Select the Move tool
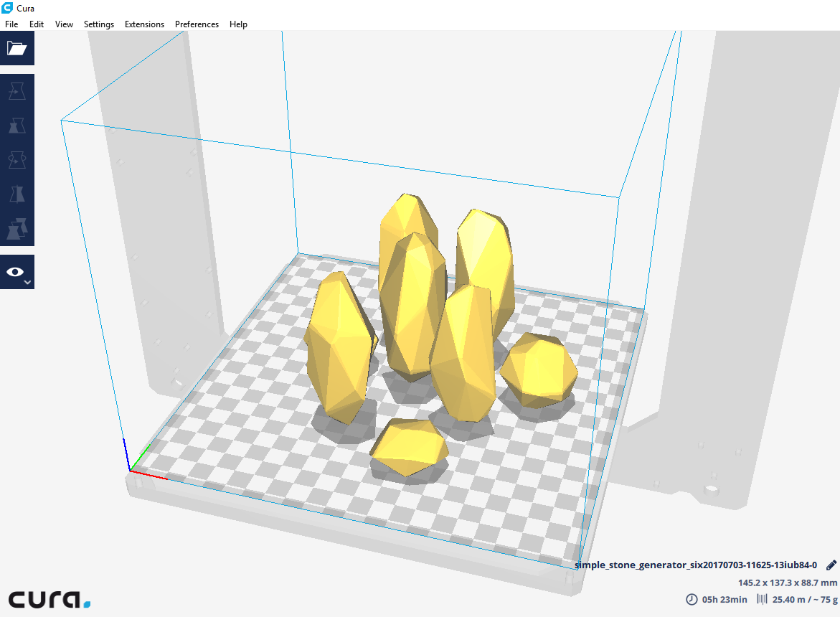The height and width of the screenshot is (617, 840). (x=16, y=90)
